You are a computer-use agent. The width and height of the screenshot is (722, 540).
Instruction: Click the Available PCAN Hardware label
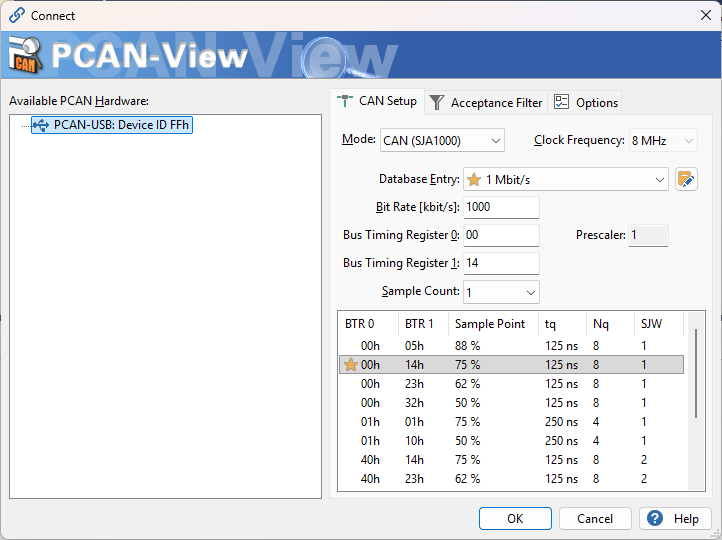79,101
